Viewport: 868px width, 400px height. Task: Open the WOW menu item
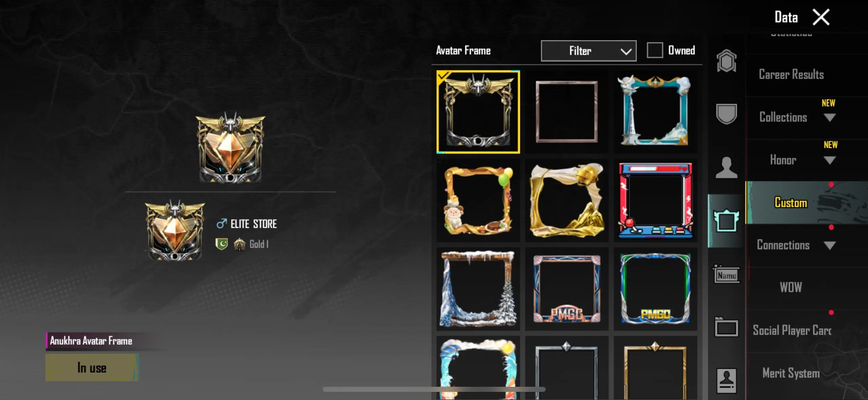click(791, 287)
